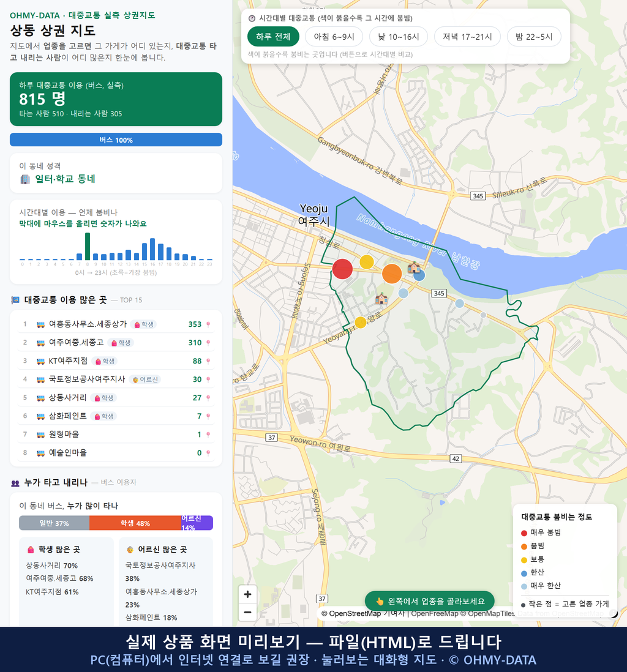Click the red 매우 붐빔 legend dot
This screenshot has width=627, height=672.
tap(524, 533)
